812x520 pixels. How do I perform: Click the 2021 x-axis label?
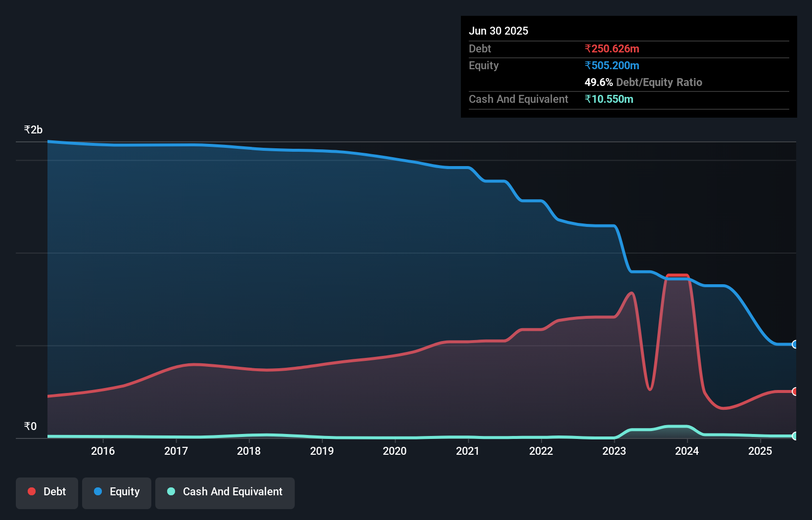tap(468, 451)
